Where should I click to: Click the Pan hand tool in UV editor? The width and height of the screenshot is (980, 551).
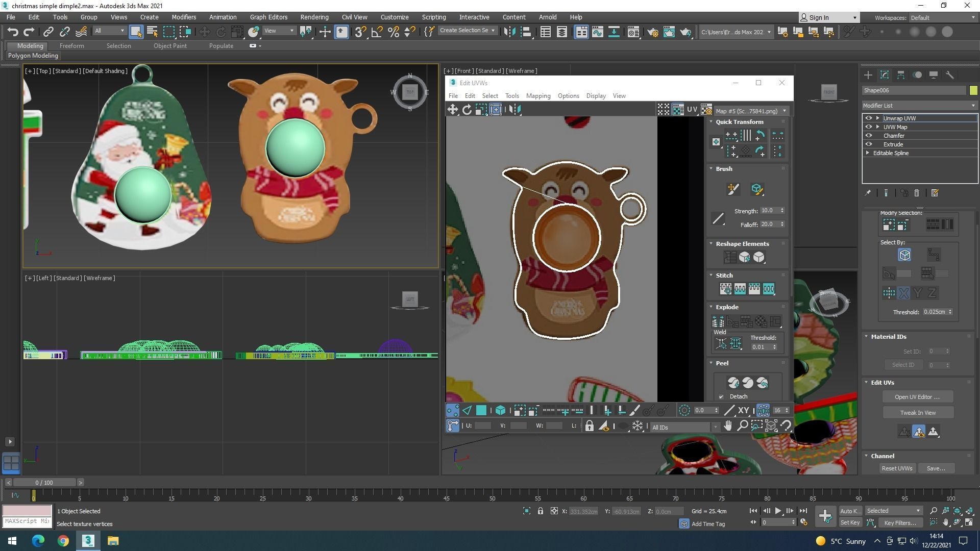click(x=728, y=425)
